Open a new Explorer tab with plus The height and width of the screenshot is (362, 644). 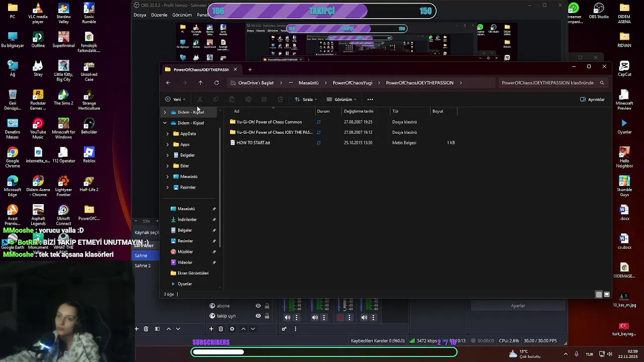250,69
